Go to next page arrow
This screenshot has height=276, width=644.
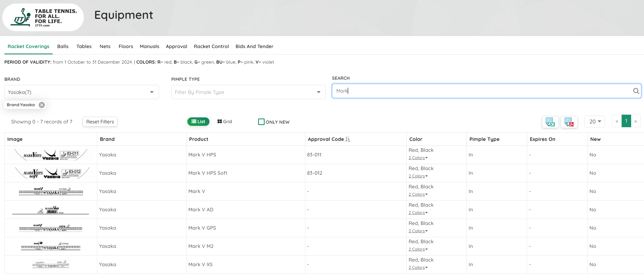coord(636,121)
